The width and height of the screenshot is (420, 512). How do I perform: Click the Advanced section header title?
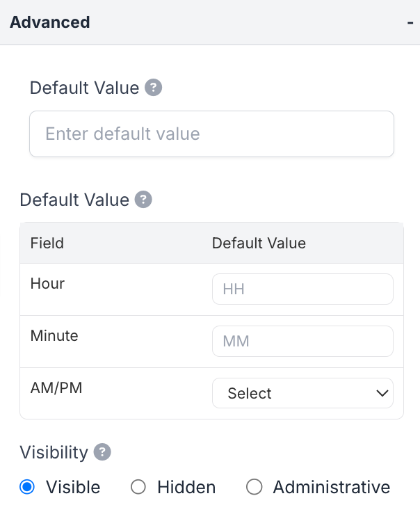50,22
